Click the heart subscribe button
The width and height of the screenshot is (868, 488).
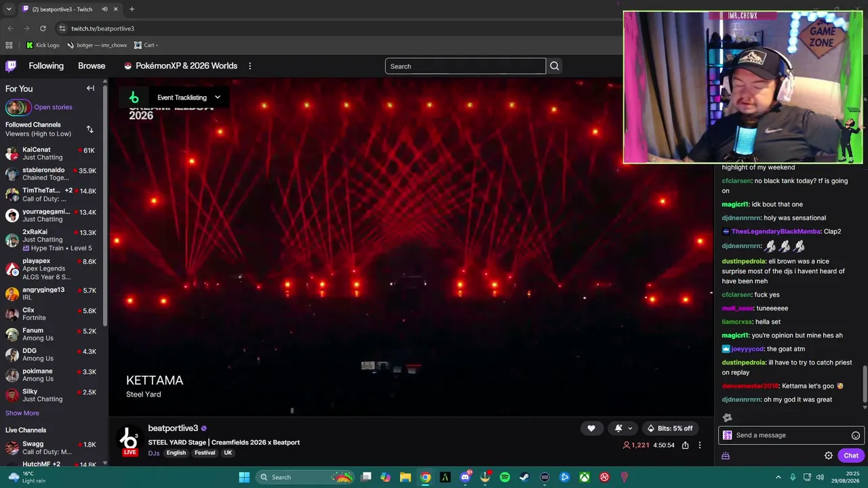point(591,428)
